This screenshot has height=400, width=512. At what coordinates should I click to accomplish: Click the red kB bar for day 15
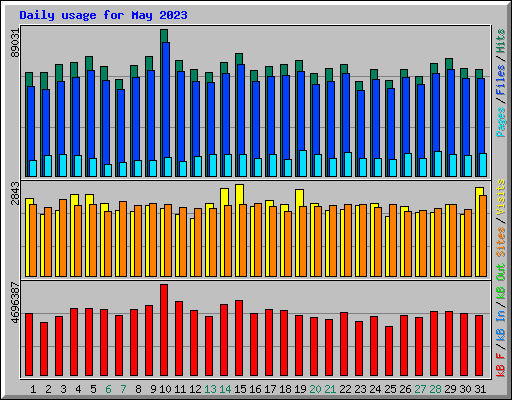tap(239, 338)
